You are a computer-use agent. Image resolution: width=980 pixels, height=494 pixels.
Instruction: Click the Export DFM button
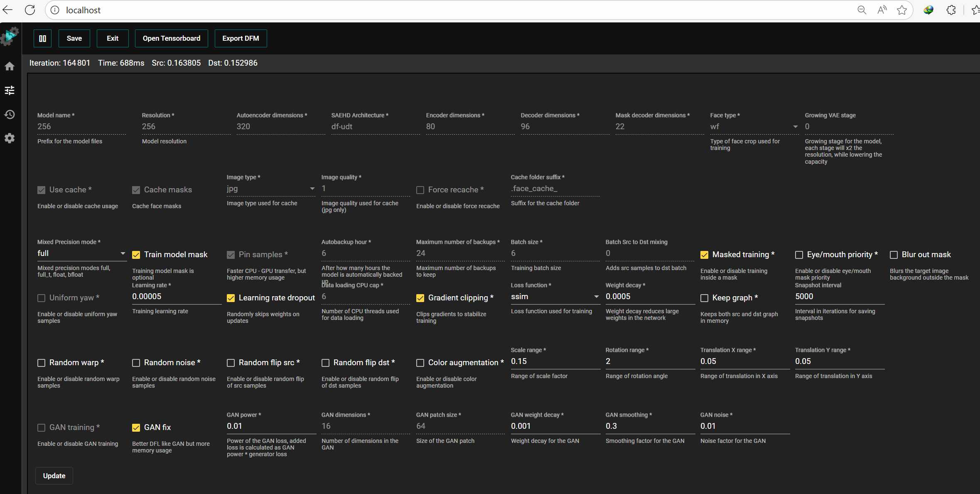(x=241, y=38)
